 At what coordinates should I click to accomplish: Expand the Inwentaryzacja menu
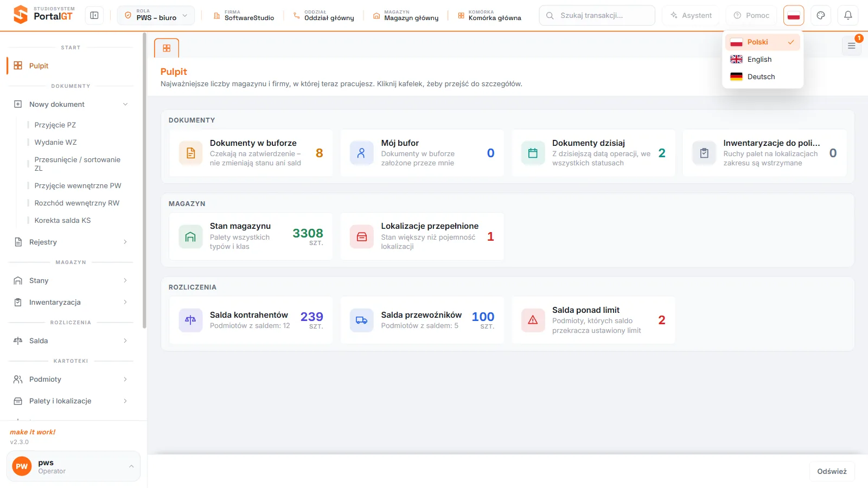point(72,302)
